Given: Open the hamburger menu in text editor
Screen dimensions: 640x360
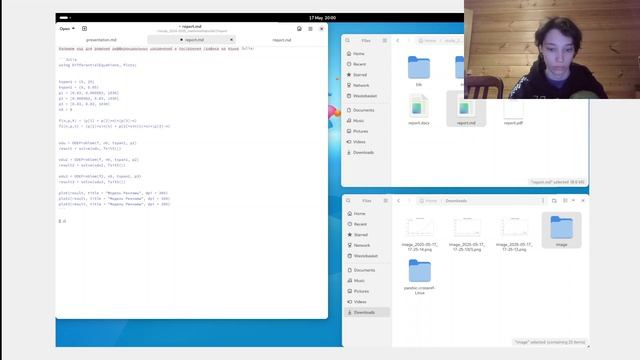Looking at the screenshot, I should (x=310, y=29).
